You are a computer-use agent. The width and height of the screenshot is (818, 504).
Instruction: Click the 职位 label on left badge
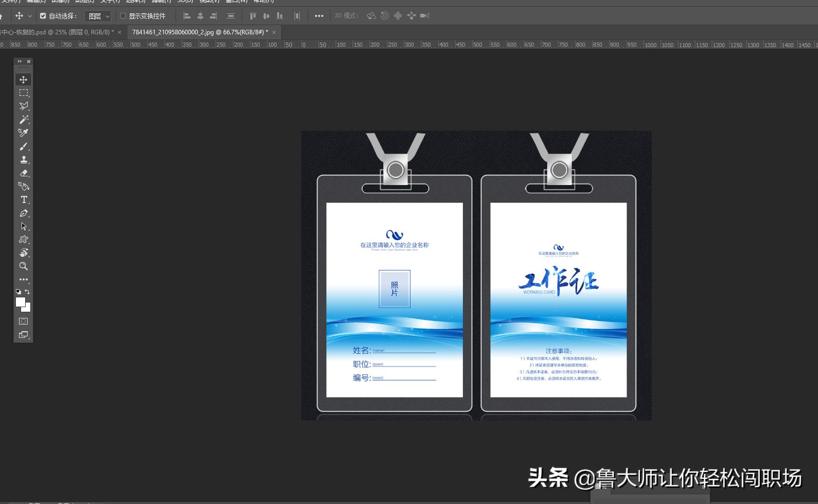tap(361, 364)
